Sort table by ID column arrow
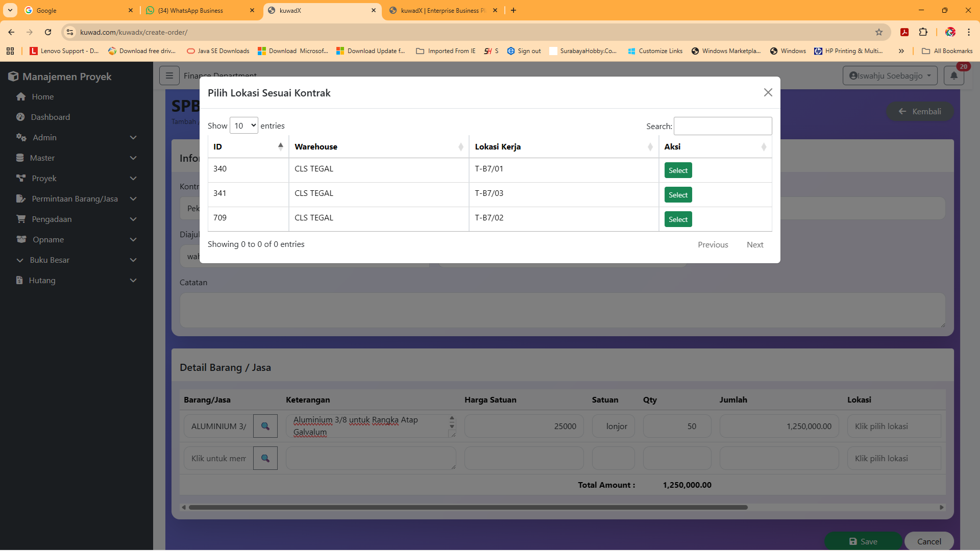This screenshot has height=551, width=980. pyautogui.click(x=280, y=146)
